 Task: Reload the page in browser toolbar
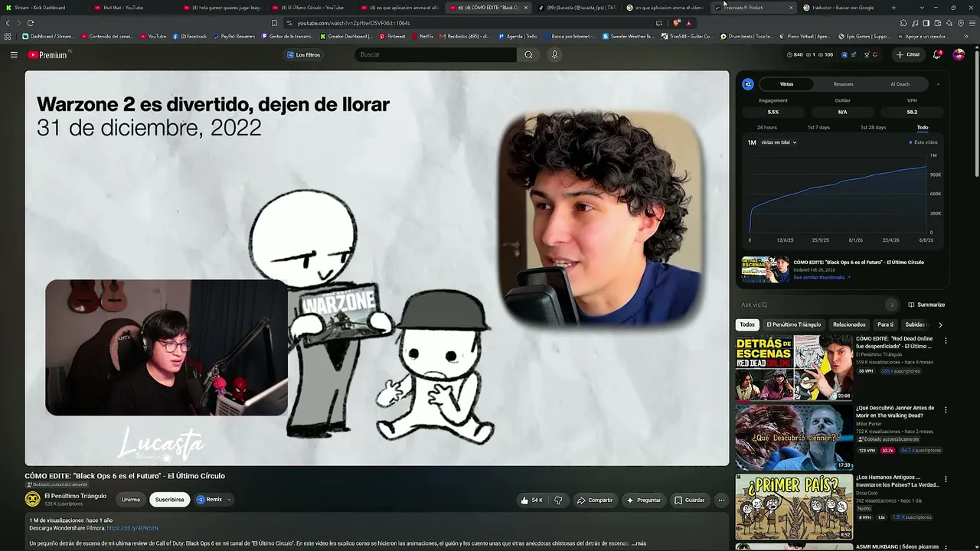coord(31,23)
